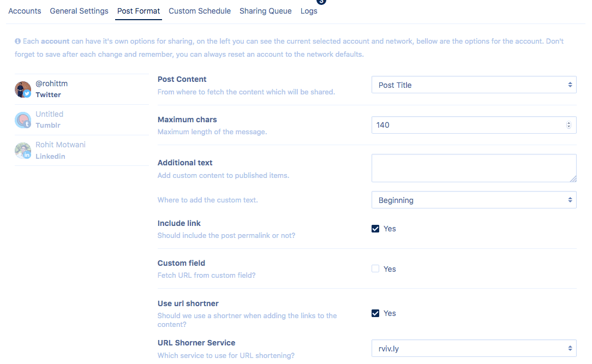Select the Rohit Motwani account name
This screenshot has width=592, height=364.
(61, 145)
